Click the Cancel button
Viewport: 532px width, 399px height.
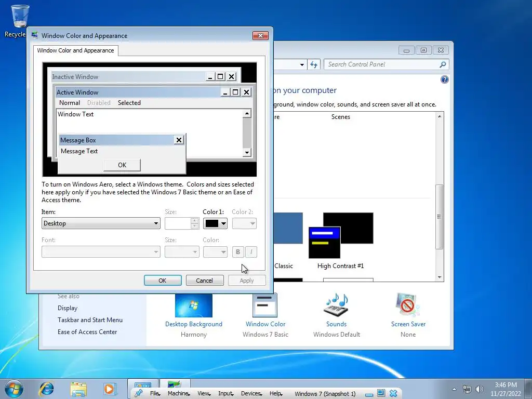205,280
